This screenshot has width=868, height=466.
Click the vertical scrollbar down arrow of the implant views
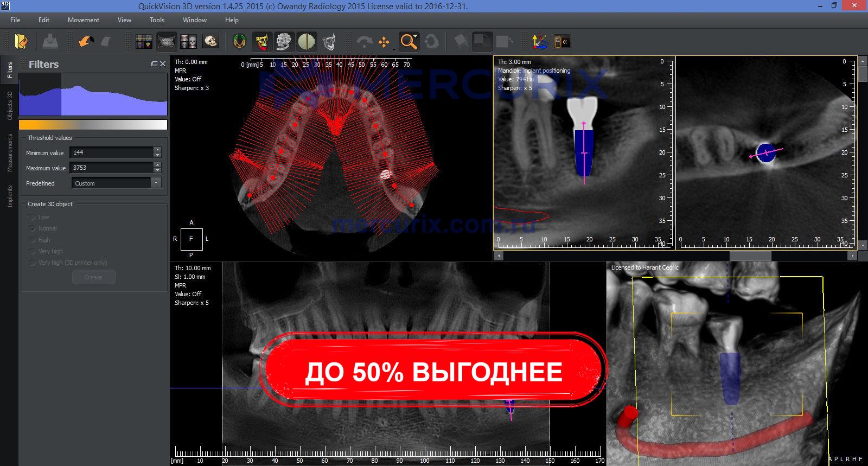863,245
